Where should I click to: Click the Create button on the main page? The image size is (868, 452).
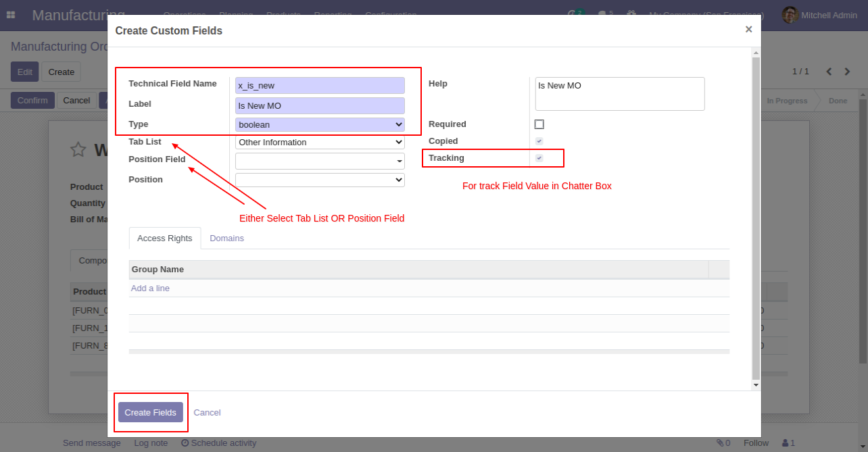pos(62,72)
